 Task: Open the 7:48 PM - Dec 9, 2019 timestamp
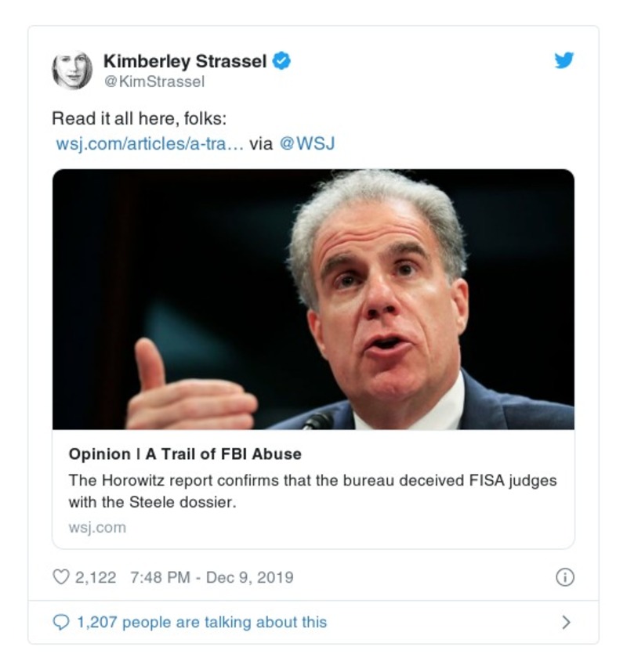click(212, 577)
